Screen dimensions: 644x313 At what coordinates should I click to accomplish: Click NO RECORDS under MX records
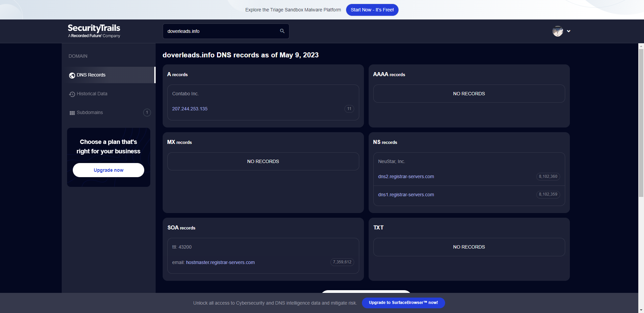click(x=263, y=161)
